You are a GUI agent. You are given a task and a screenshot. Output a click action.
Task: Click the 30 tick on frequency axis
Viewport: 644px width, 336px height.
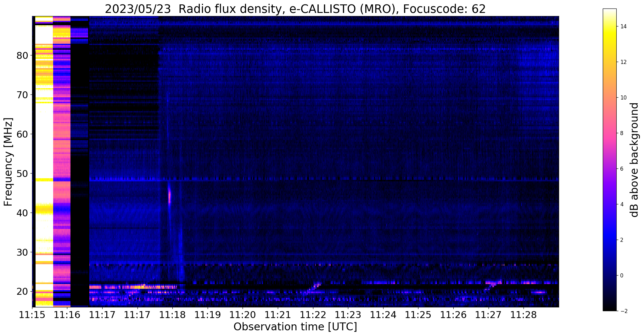[22, 252]
